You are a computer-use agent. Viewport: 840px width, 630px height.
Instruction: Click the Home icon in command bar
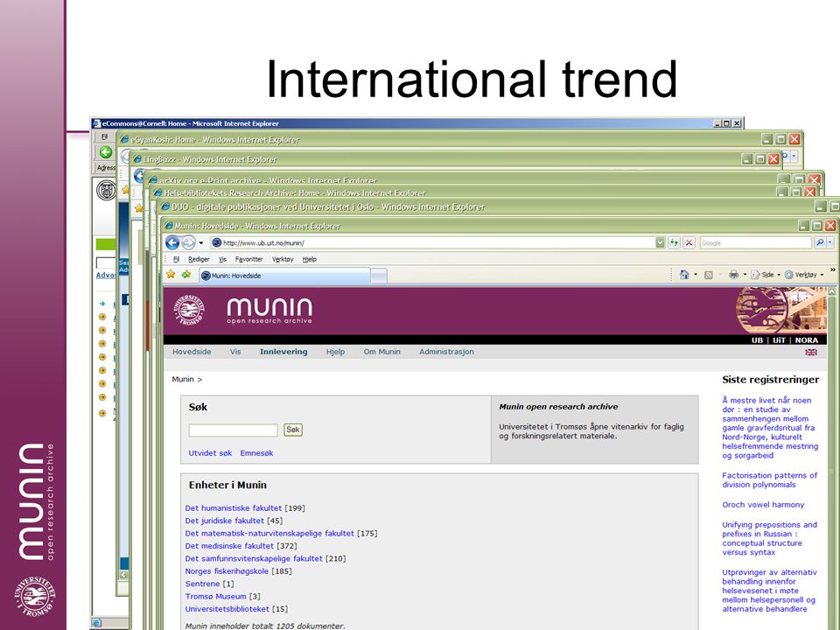click(684, 274)
